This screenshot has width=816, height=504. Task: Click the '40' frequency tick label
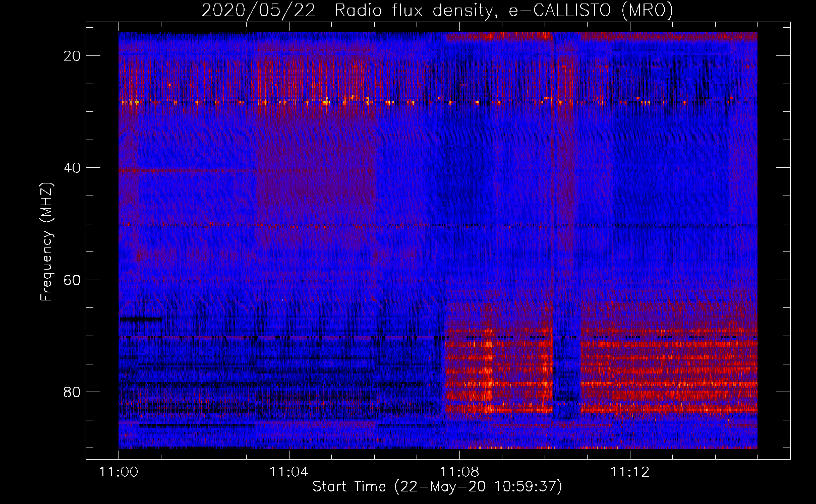click(x=72, y=168)
